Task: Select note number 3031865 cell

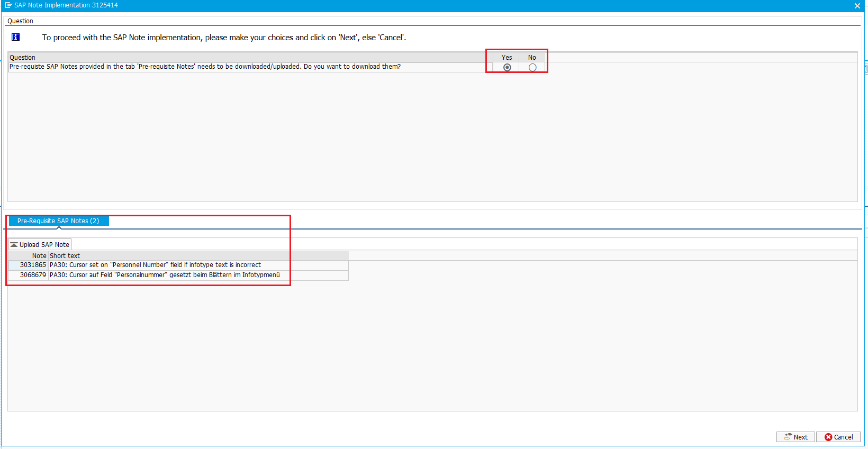Action: 33,265
